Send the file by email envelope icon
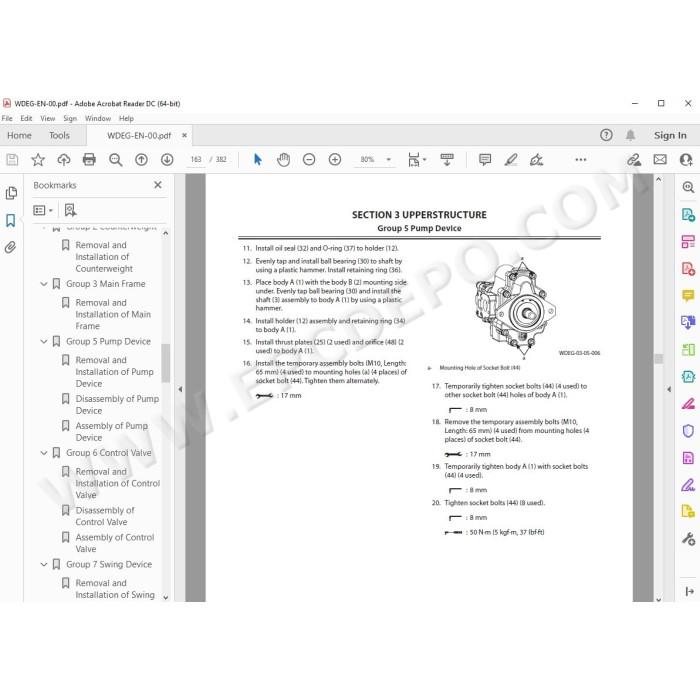This screenshot has width=700, height=700. (660, 159)
